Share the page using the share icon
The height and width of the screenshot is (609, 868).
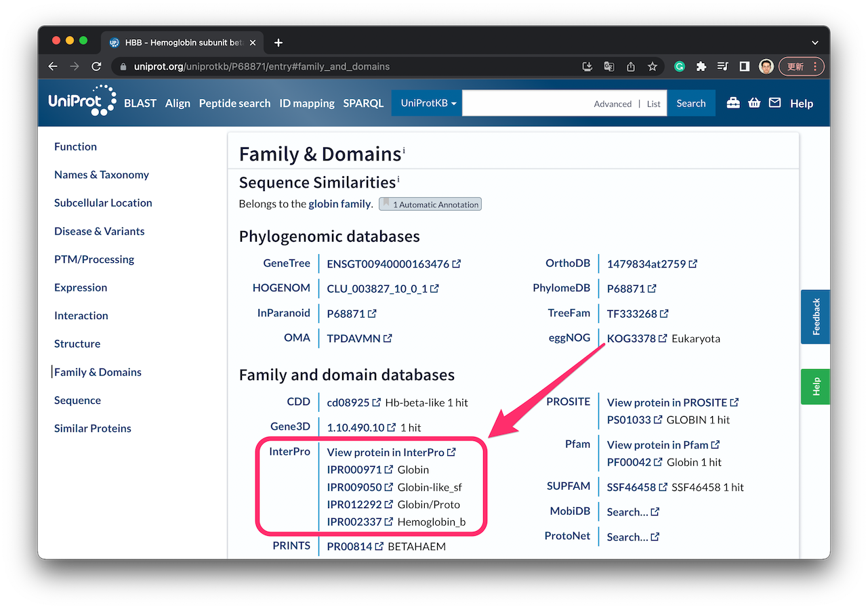[630, 66]
